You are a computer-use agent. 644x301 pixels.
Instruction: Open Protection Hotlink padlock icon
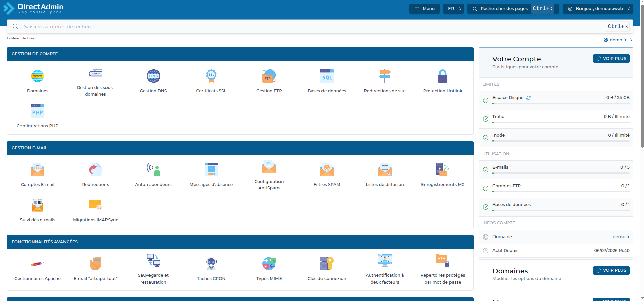click(443, 76)
